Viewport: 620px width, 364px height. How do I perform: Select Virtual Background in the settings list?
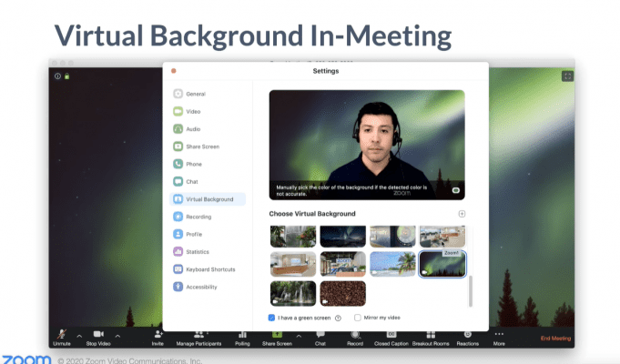[x=208, y=199]
